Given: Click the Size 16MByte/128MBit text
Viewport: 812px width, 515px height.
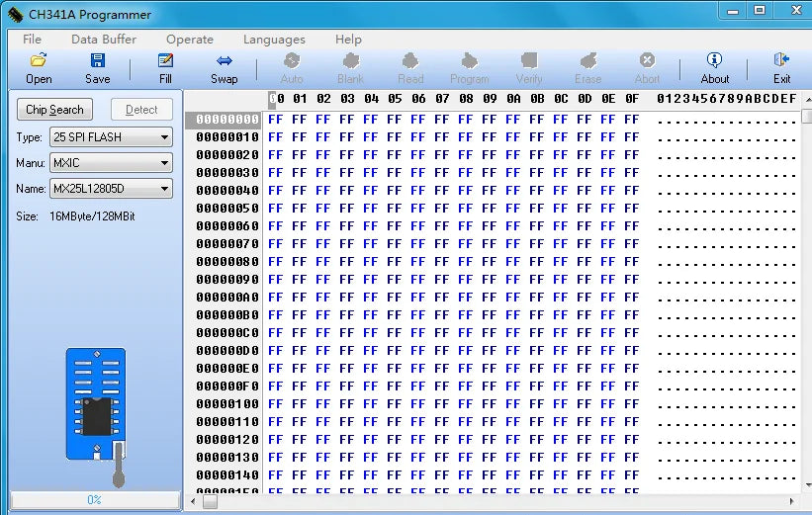Looking at the screenshot, I should pos(75,216).
